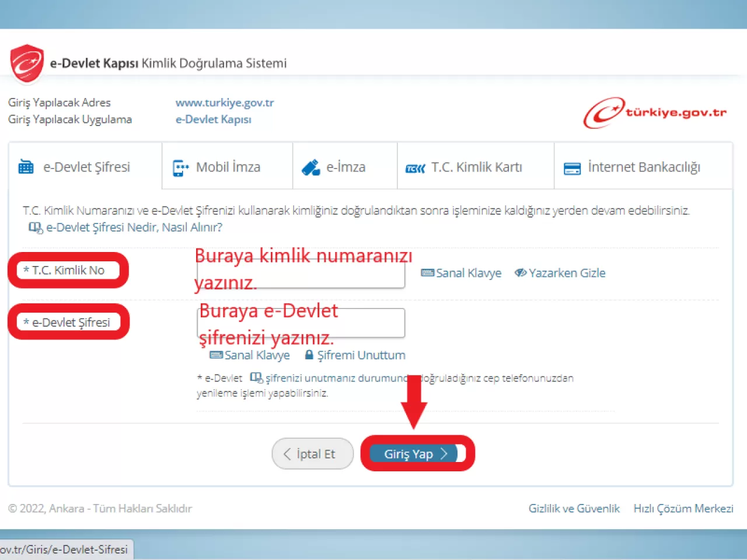747x560 pixels.
Task: Switch to the e-Devlet Şifresi tab
Action: (85, 166)
